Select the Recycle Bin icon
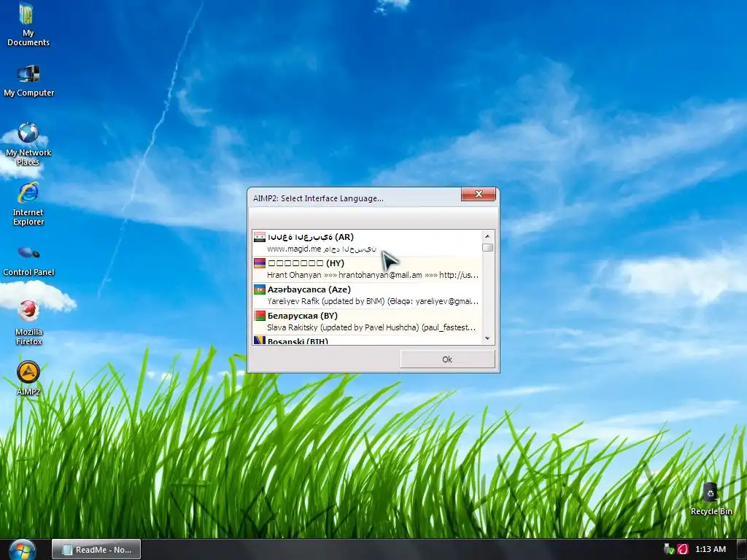 [711, 499]
